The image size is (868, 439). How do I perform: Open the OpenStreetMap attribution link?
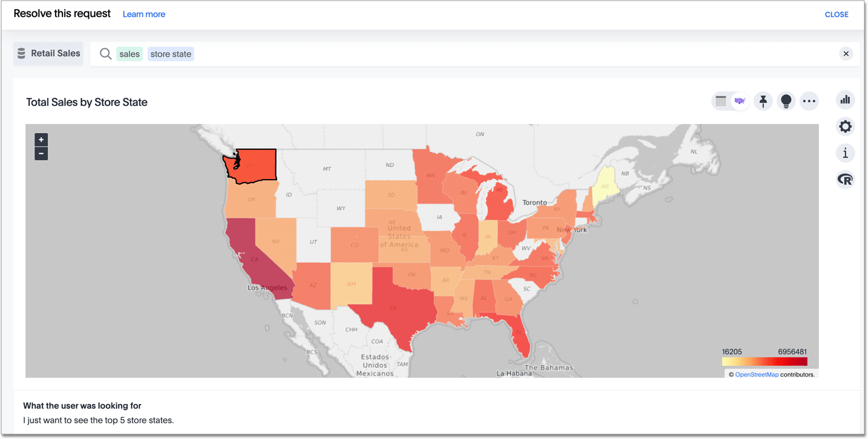point(757,375)
